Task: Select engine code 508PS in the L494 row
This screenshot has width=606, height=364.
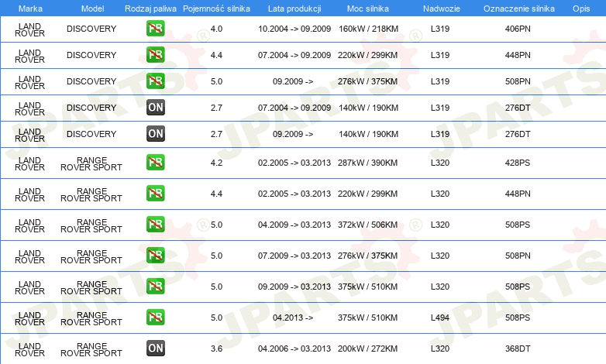Action: (518, 318)
